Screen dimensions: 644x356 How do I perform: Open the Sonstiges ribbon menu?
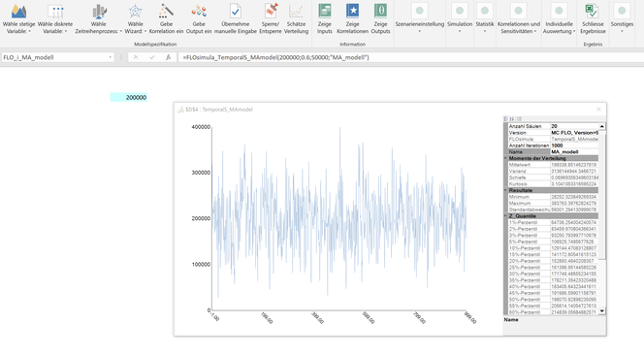coord(622,18)
